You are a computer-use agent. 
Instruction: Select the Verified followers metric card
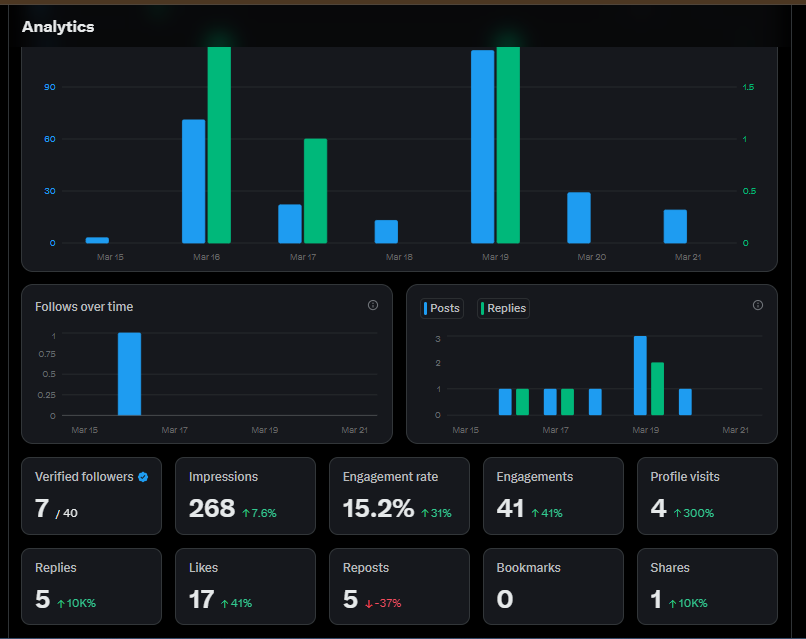(x=91, y=496)
